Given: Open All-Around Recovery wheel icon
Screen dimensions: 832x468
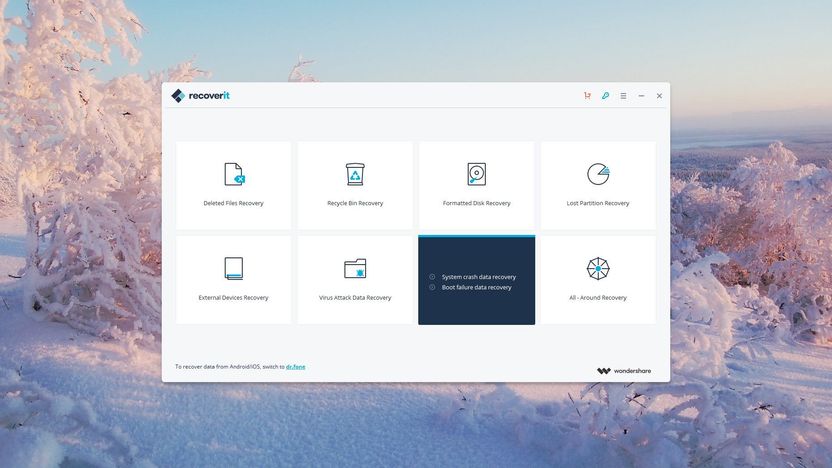Looking at the screenshot, I should pos(598,268).
